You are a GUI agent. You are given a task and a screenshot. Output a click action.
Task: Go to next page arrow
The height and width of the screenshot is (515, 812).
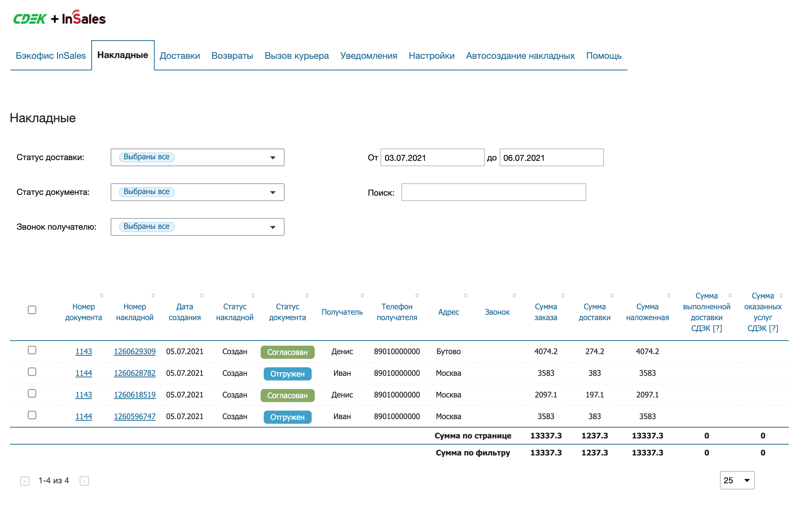(84, 481)
